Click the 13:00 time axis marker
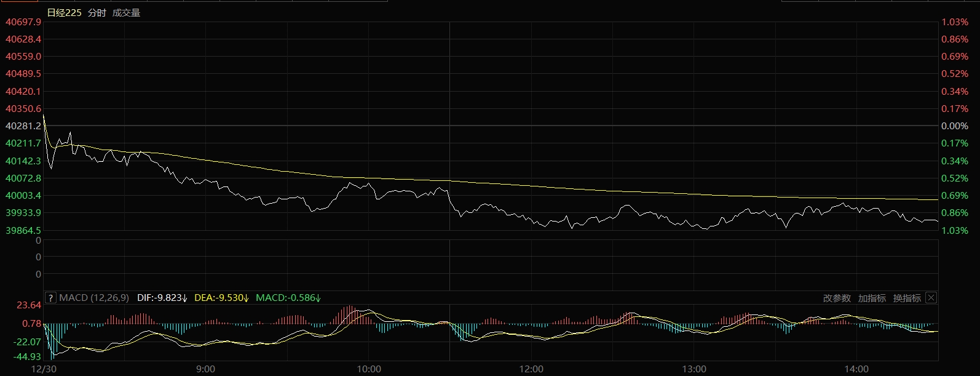980x376 pixels. pos(694,369)
